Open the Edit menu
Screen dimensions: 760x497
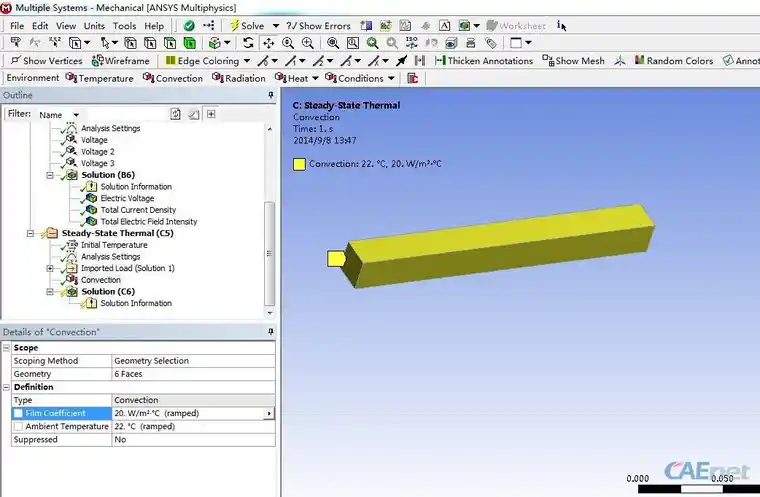(x=40, y=26)
